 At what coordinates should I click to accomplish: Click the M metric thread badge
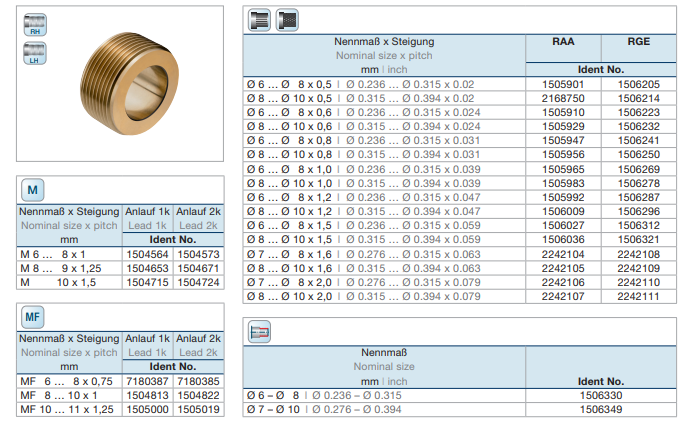(33, 190)
